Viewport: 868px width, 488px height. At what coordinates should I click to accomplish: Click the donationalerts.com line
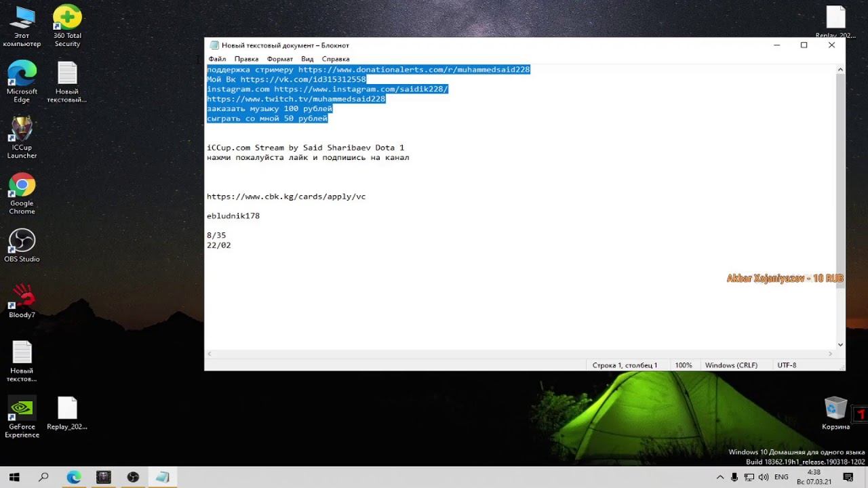[x=368, y=70]
